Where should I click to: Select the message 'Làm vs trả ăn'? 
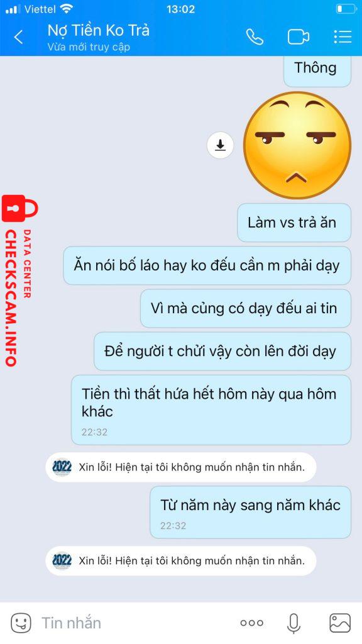[294, 223]
